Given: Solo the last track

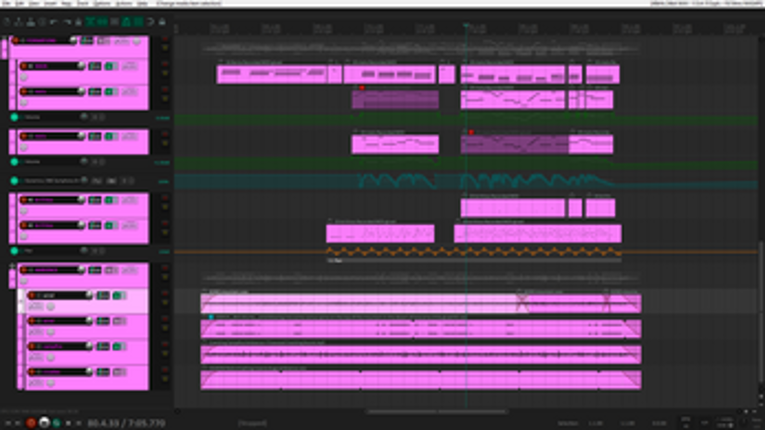Looking at the screenshot, I should tap(165, 379).
